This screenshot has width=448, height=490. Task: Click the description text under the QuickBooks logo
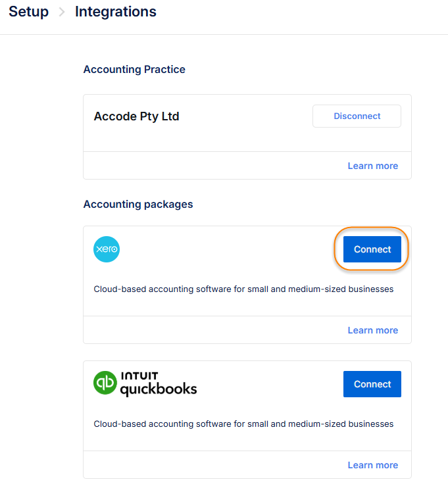tap(243, 424)
